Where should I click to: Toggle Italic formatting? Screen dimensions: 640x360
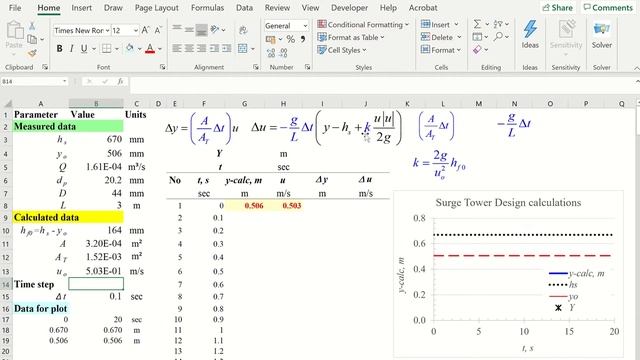[x=71, y=49]
